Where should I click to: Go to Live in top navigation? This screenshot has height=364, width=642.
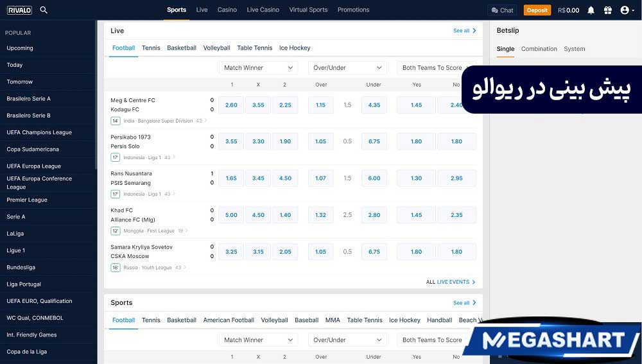pyautogui.click(x=202, y=10)
